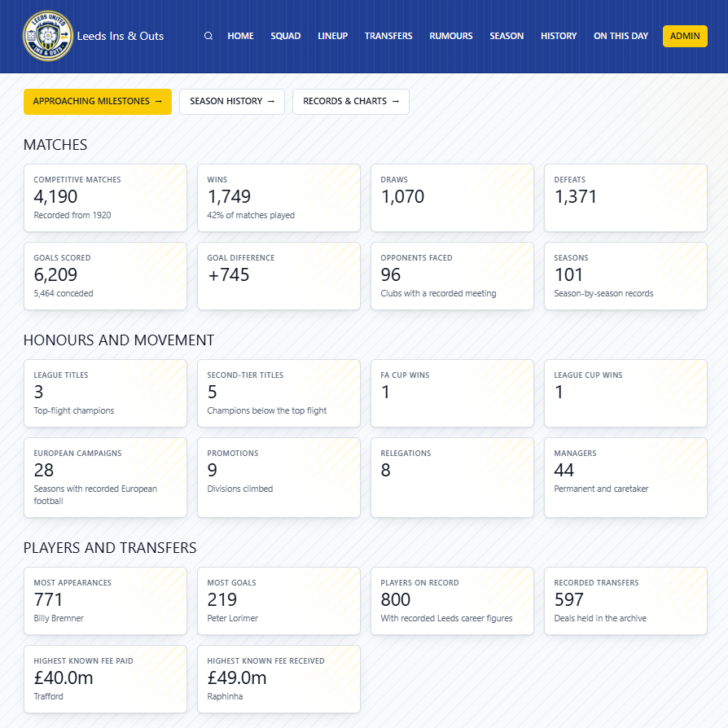Click the yellow ADMIN button
This screenshot has width=728, height=728.
(685, 36)
